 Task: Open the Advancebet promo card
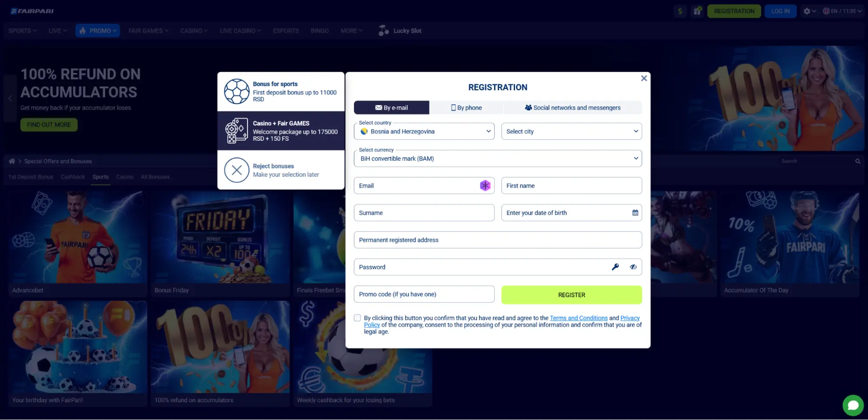(78, 245)
